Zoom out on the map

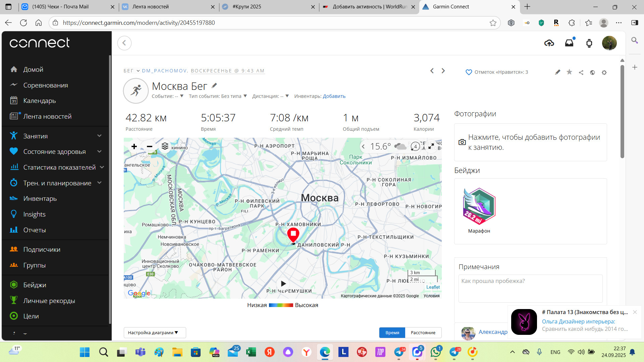tap(150, 146)
